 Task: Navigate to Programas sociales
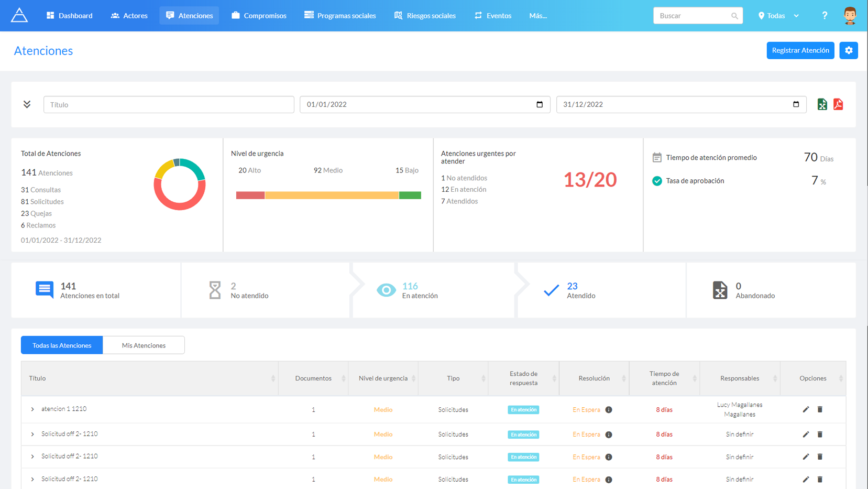(340, 16)
